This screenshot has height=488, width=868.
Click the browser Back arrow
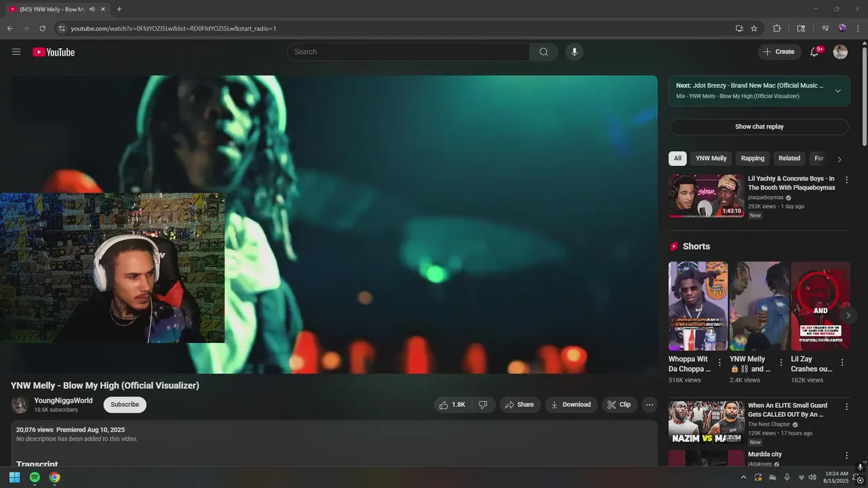tap(9, 28)
